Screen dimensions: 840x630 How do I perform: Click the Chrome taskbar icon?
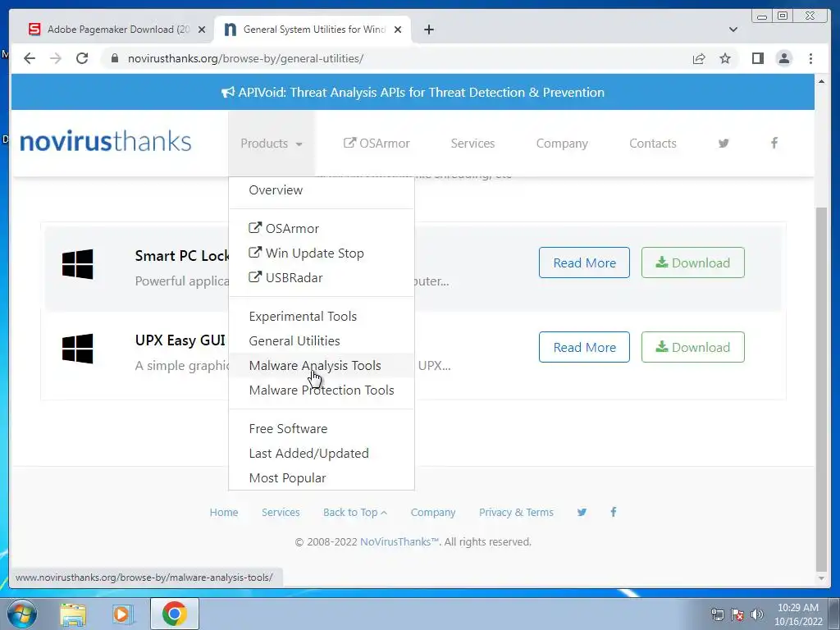point(174,614)
